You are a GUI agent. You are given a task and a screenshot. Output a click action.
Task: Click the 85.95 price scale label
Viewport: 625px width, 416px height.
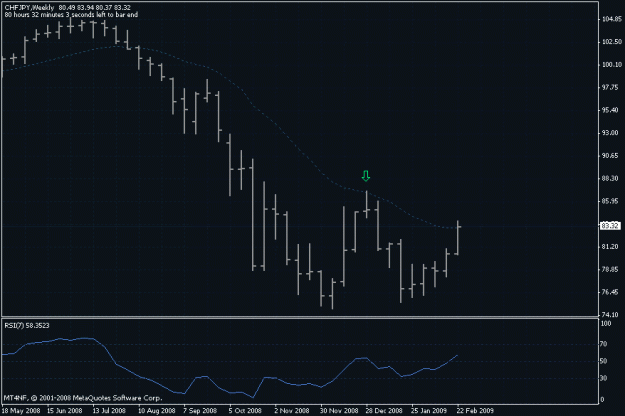pos(610,201)
